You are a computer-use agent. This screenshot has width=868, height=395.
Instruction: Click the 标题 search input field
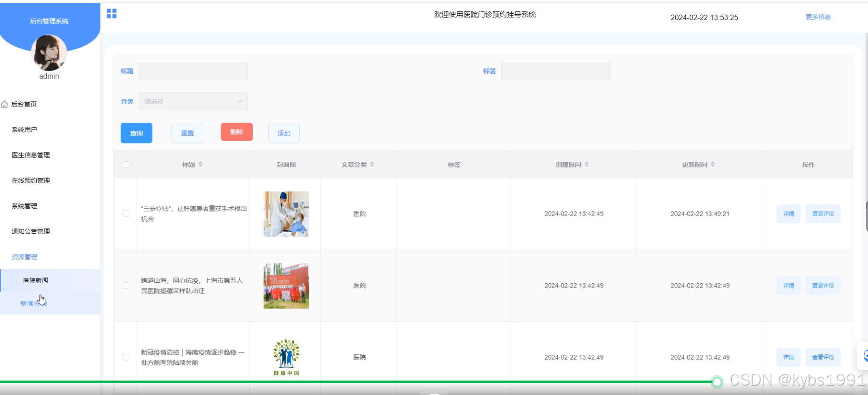[193, 71]
